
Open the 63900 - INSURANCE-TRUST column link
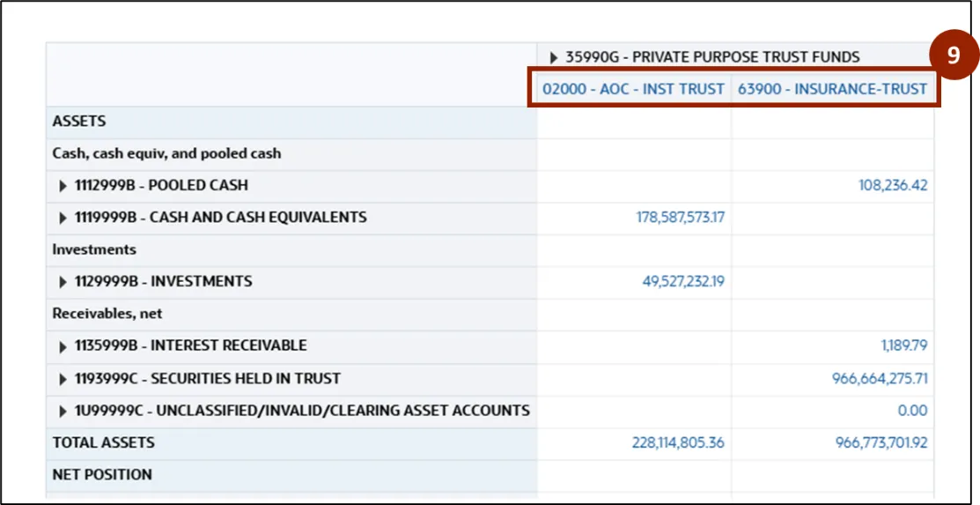coord(832,89)
